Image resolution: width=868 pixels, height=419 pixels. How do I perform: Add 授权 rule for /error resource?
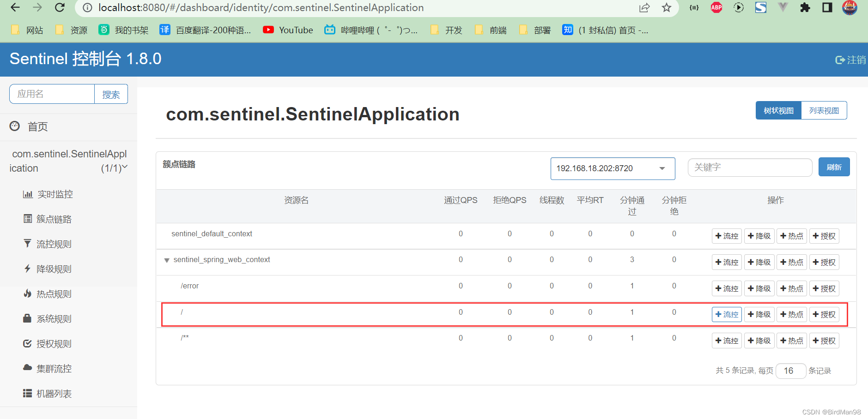tap(824, 288)
